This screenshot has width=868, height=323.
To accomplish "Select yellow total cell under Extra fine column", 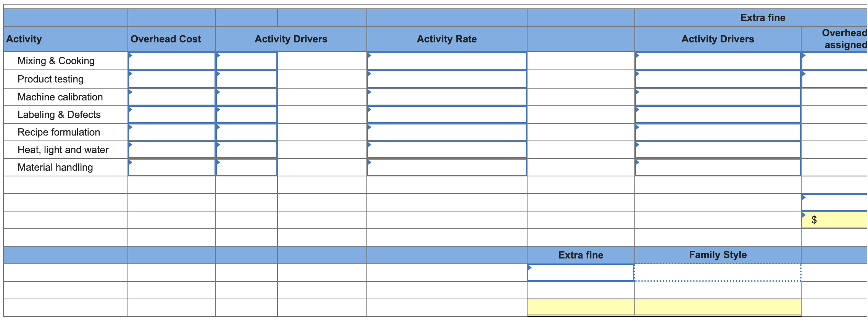I will (581, 308).
